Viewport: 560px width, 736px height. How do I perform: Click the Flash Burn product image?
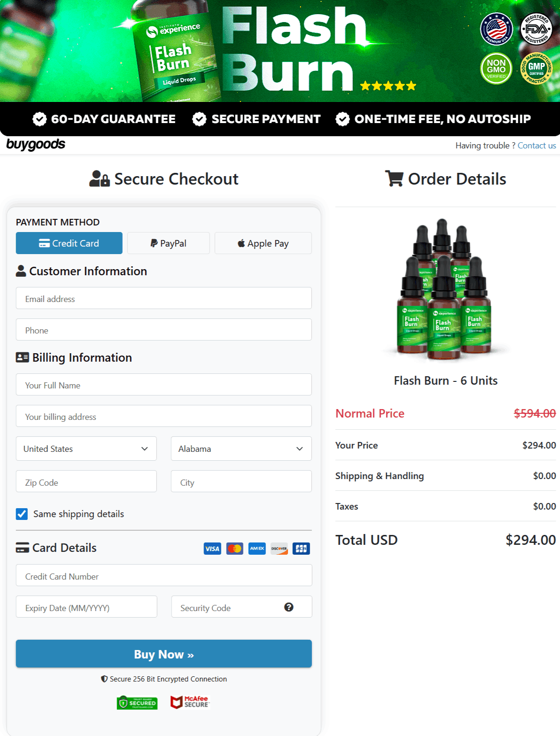(445, 289)
